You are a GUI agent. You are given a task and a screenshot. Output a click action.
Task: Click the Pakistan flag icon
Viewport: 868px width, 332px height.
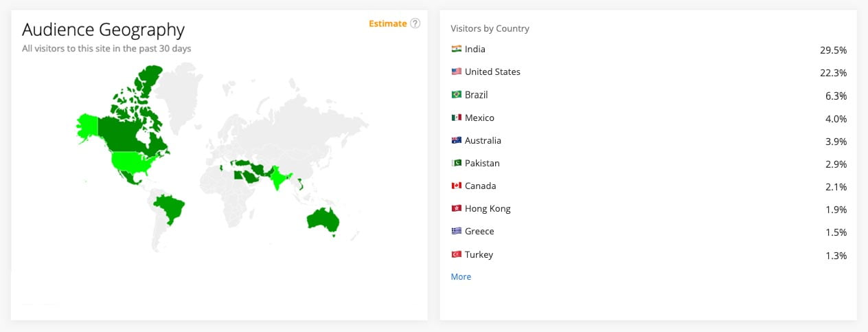pyautogui.click(x=456, y=163)
